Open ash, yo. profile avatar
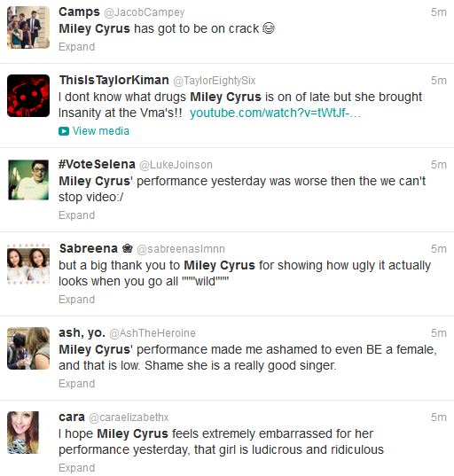Image resolution: width=454 pixels, height=476 pixels. click(x=28, y=348)
